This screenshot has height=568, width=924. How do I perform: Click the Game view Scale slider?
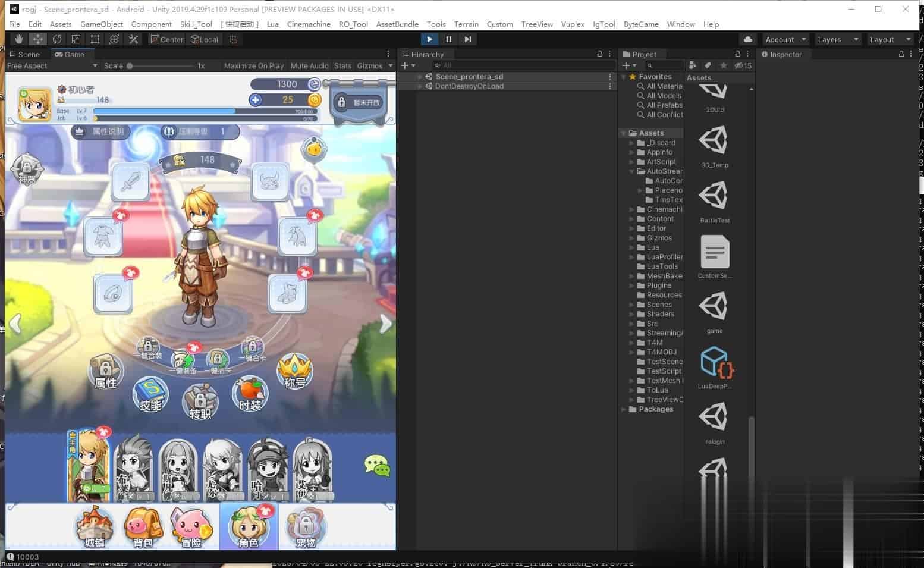tap(160, 66)
